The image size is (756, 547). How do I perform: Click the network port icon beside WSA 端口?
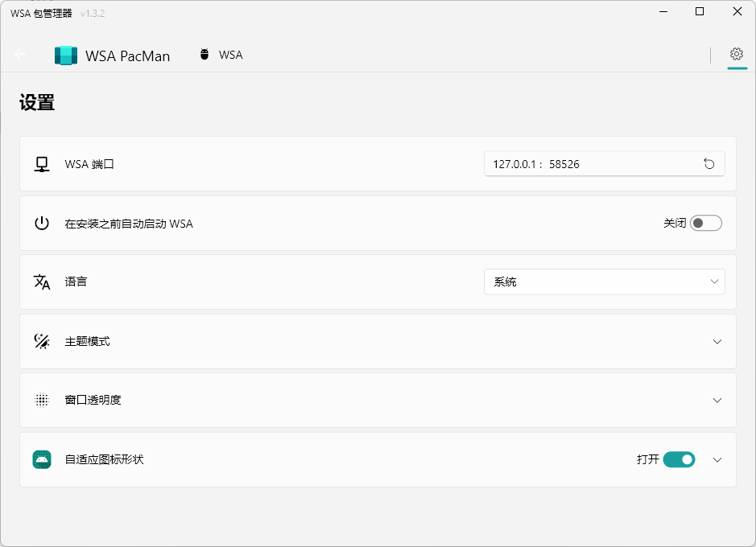click(x=42, y=164)
